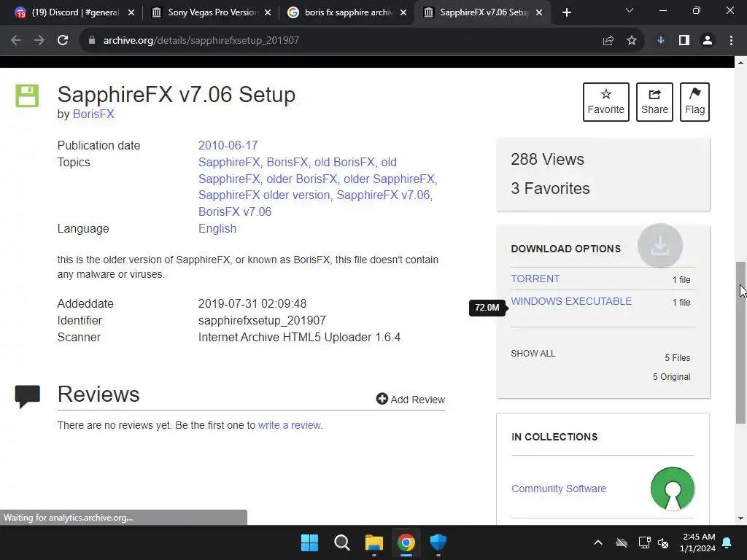This screenshot has width=747, height=560.
Task: Open Chrome downloads indicator
Action: coord(661,41)
